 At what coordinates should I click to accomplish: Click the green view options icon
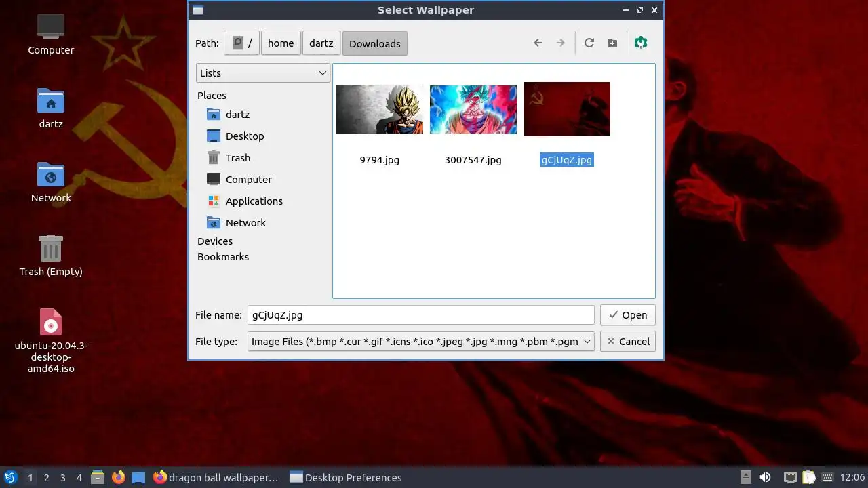[641, 43]
